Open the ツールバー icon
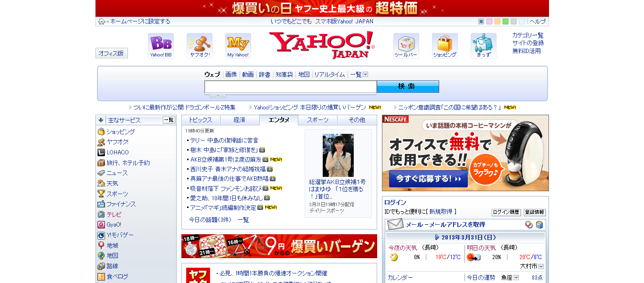 (x=406, y=46)
